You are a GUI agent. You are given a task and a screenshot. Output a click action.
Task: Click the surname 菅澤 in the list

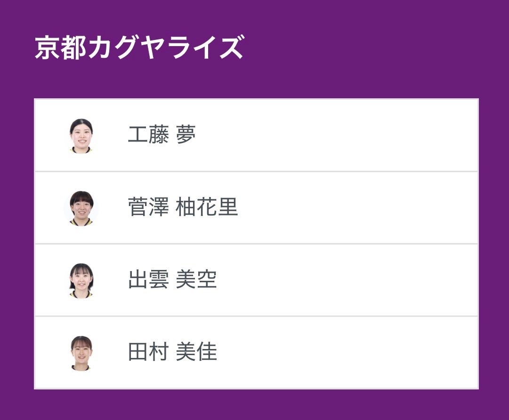(x=148, y=207)
